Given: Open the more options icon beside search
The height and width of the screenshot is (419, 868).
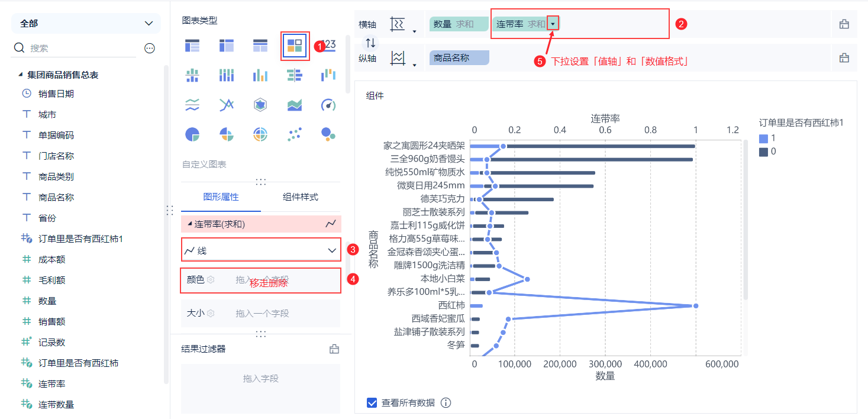Looking at the screenshot, I should [150, 49].
